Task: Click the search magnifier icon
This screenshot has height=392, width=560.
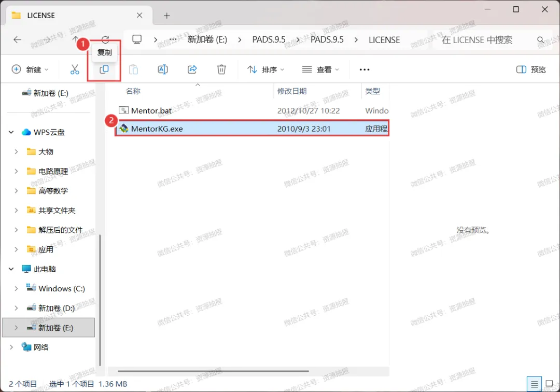Action: tap(540, 39)
